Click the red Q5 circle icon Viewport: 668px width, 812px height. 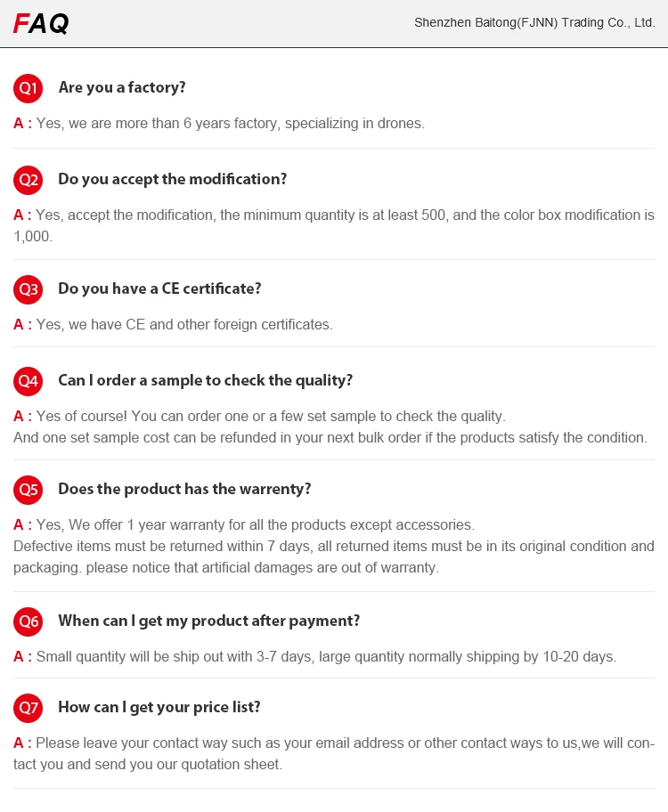pyautogui.click(x=28, y=490)
